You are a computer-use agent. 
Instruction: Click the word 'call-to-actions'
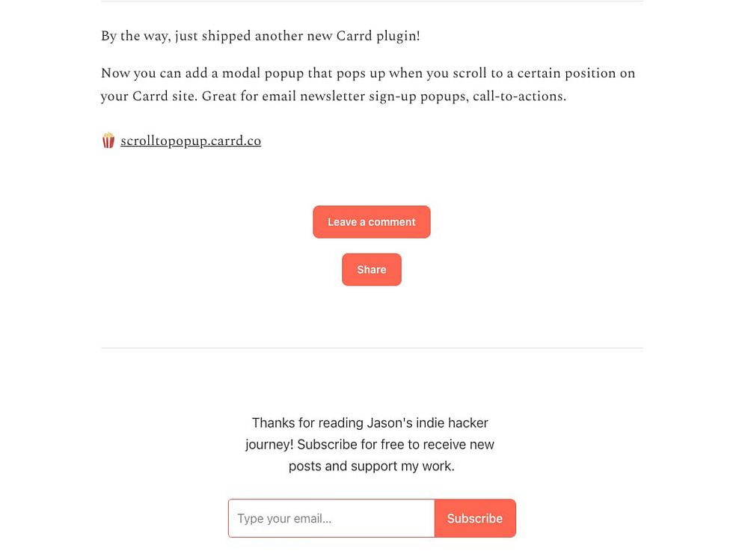518,96
